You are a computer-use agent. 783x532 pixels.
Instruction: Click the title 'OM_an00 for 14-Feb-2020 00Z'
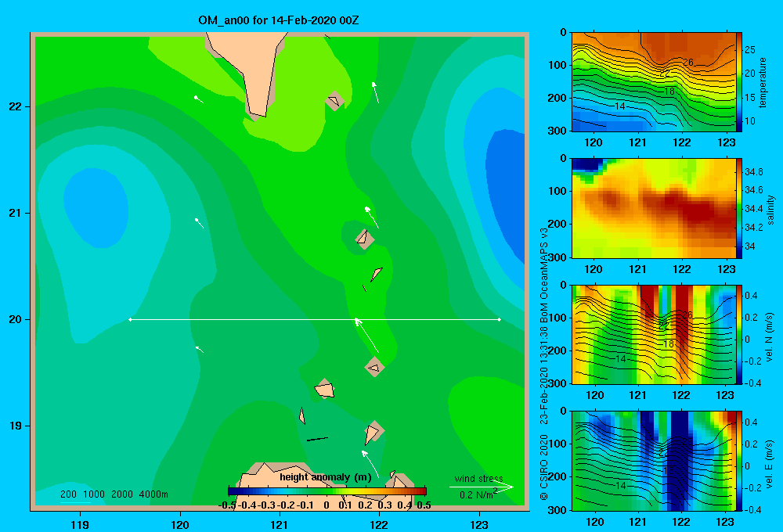[278, 20]
